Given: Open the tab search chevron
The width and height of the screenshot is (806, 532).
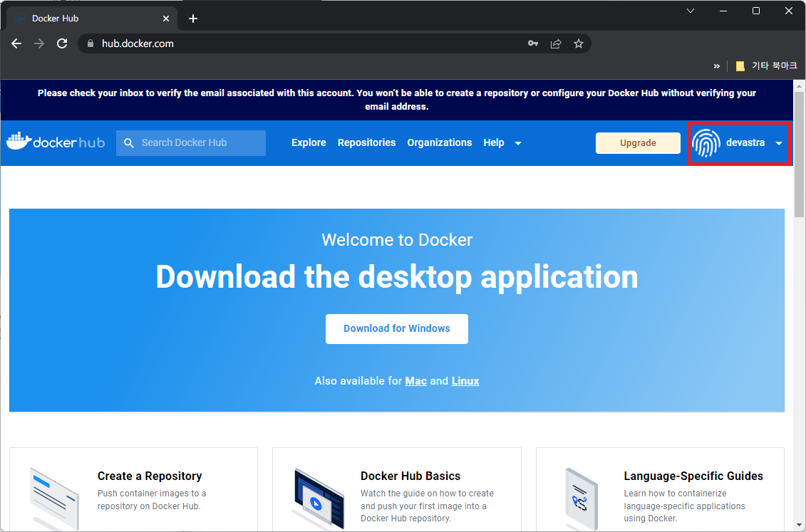Looking at the screenshot, I should (x=691, y=11).
